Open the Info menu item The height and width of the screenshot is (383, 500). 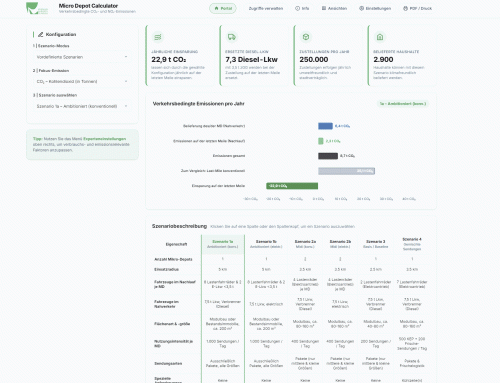tap(302, 8)
